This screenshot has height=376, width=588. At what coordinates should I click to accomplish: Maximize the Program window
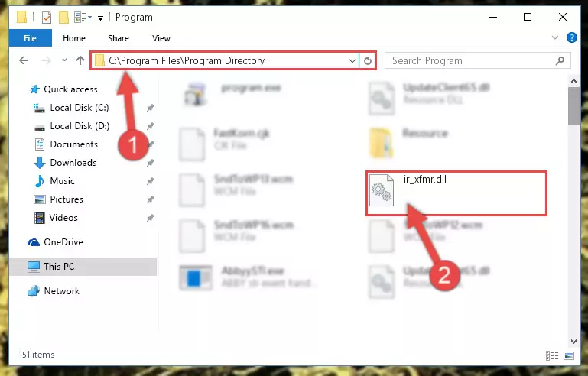click(528, 17)
